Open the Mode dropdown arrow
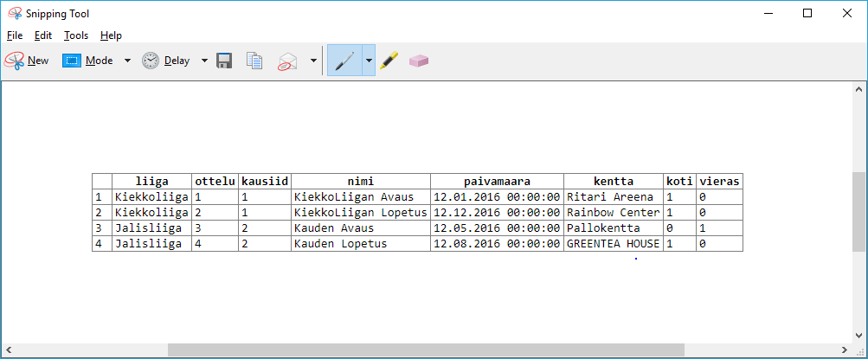Screen dimensions: 868x359 click(127, 61)
